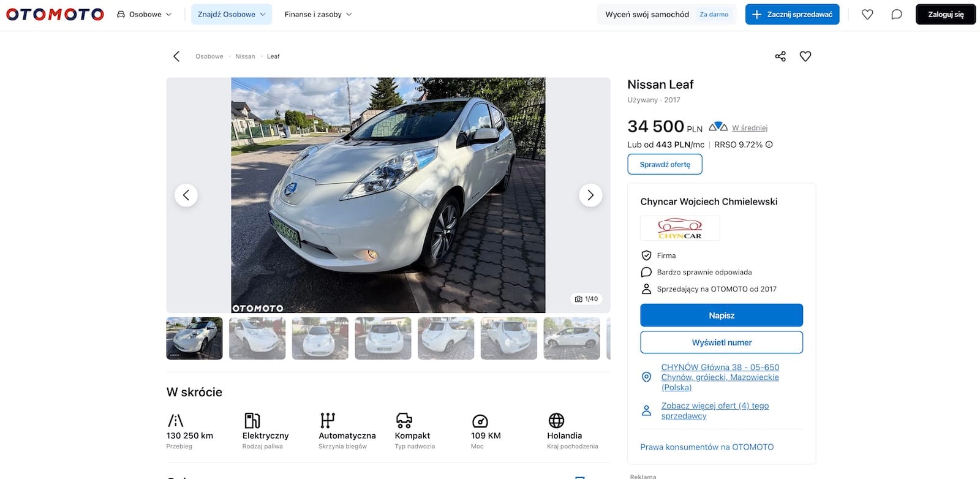Screen dimensions: 980x479
Task: Click the Nissan Leaf title
Action: tap(660, 85)
